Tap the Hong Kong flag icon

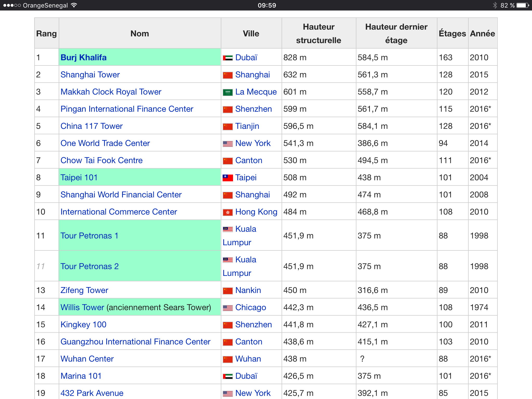coord(228,212)
